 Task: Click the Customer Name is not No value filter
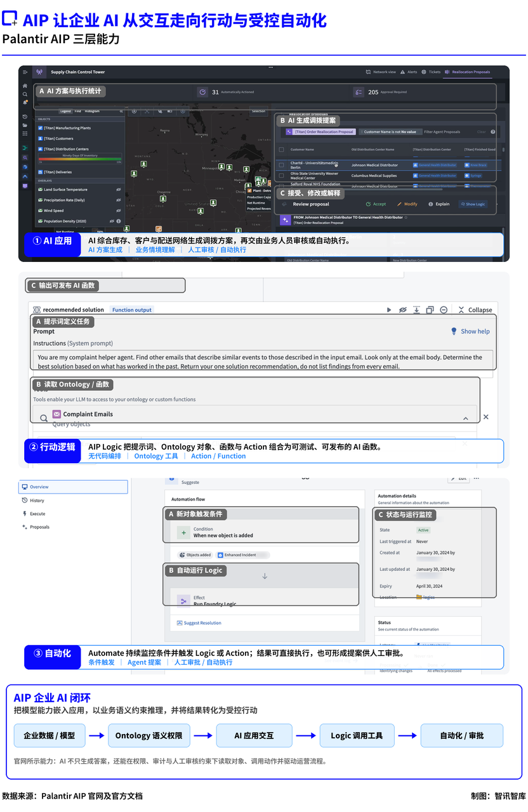pyautogui.click(x=390, y=132)
